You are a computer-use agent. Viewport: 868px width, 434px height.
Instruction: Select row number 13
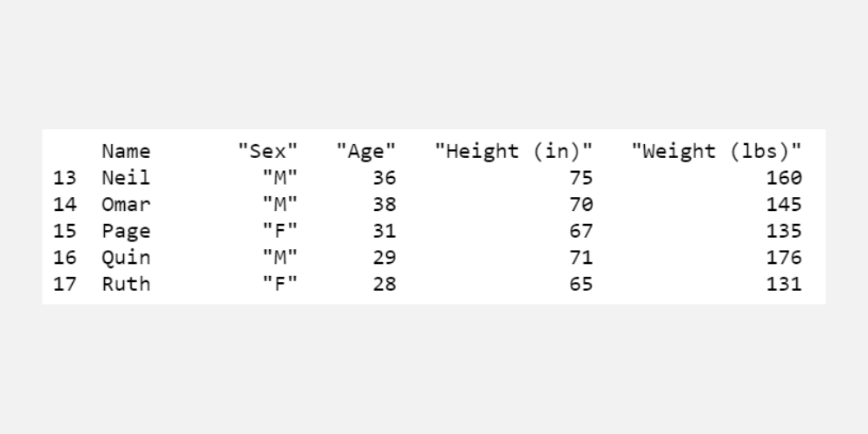pos(65,178)
